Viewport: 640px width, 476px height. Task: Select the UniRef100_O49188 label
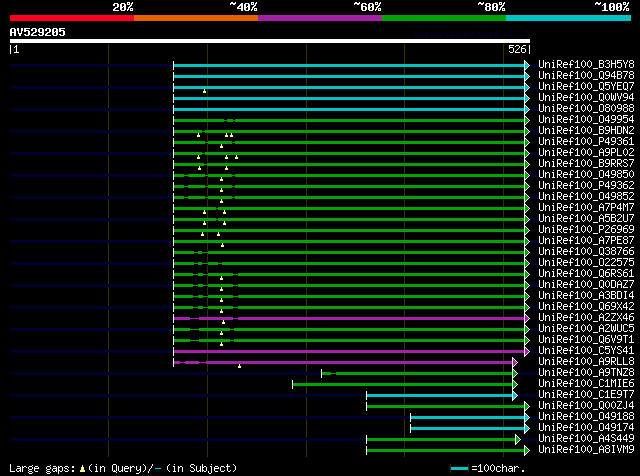[586, 417]
